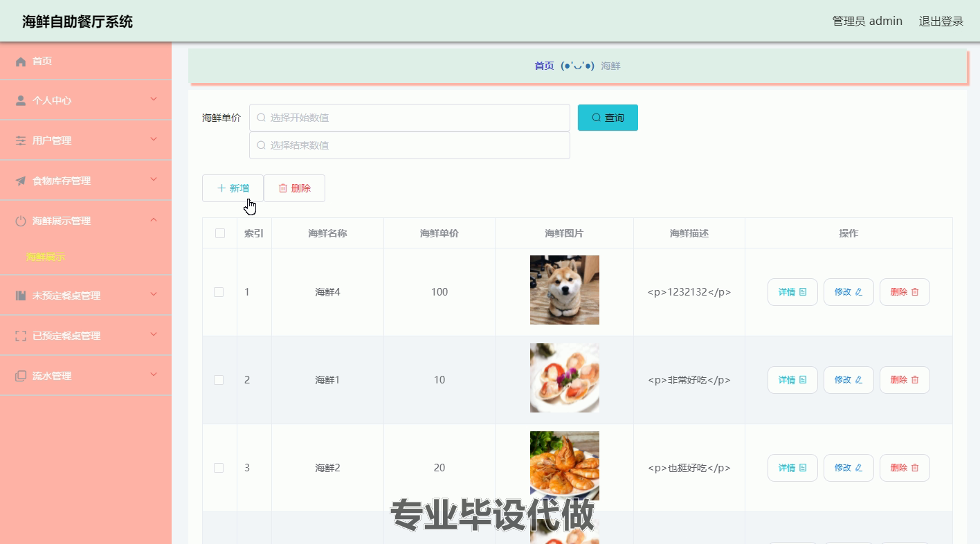The image size is (980, 544).
Task: Click the shrimp image thumbnail of 海鲜2
Action: pyautogui.click(x=565, y=466)
